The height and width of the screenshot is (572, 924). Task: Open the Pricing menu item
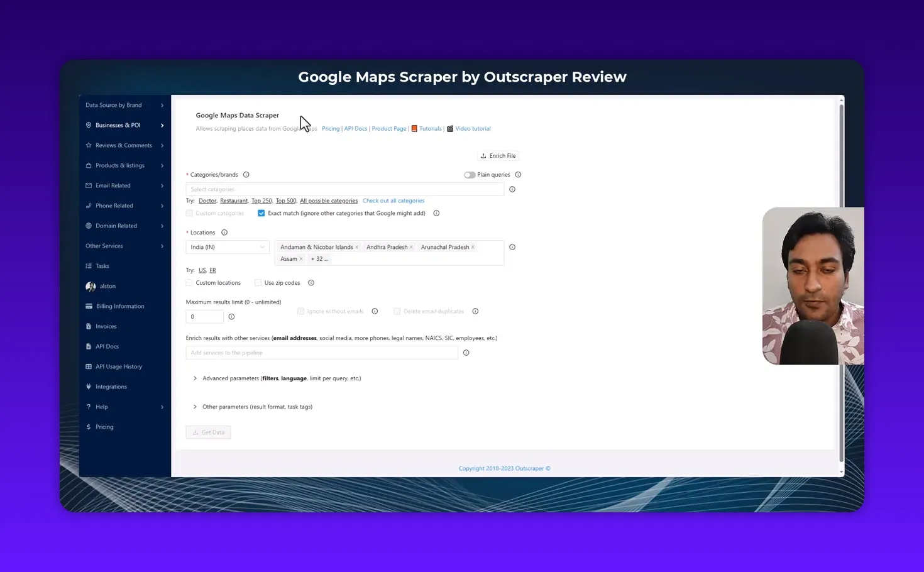[x=104, y=427]
